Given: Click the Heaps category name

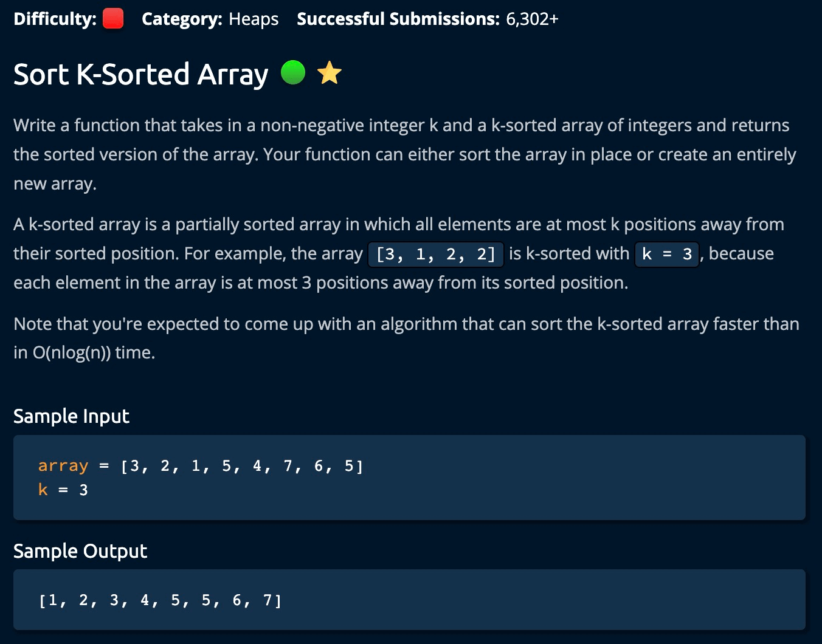Looking at the screenshot, I should point(254,19).
